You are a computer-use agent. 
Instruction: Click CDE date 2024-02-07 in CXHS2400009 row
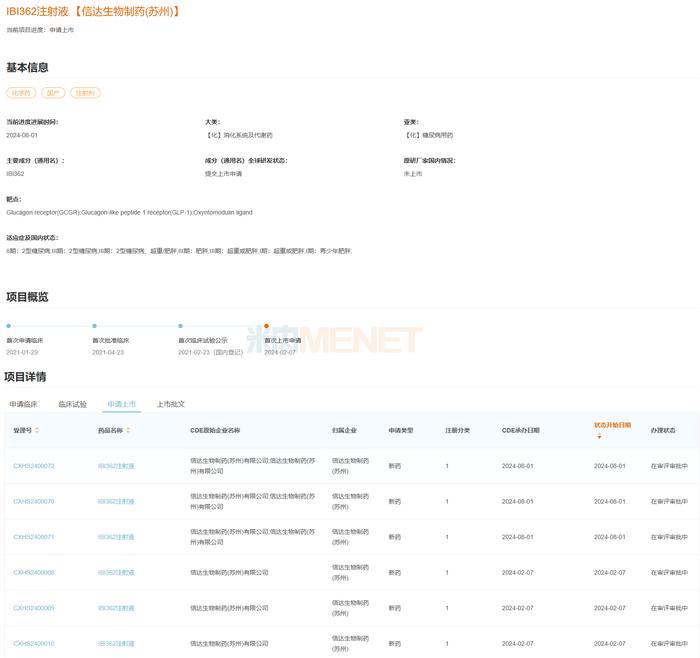517,608
